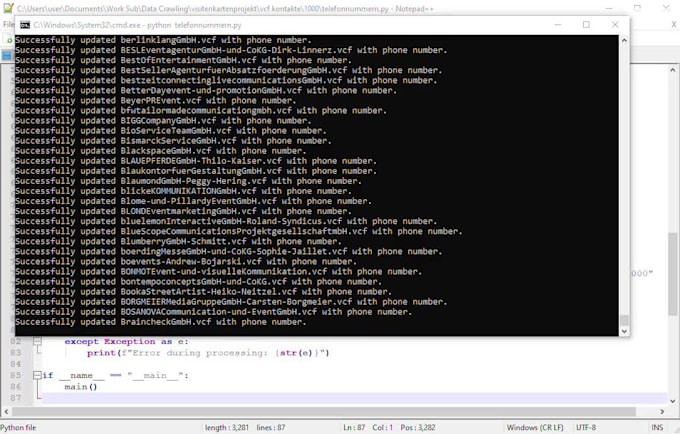Collapse the fold marker at line 85
The height and width of the screenshot is (434, 680).
[37, 375]
